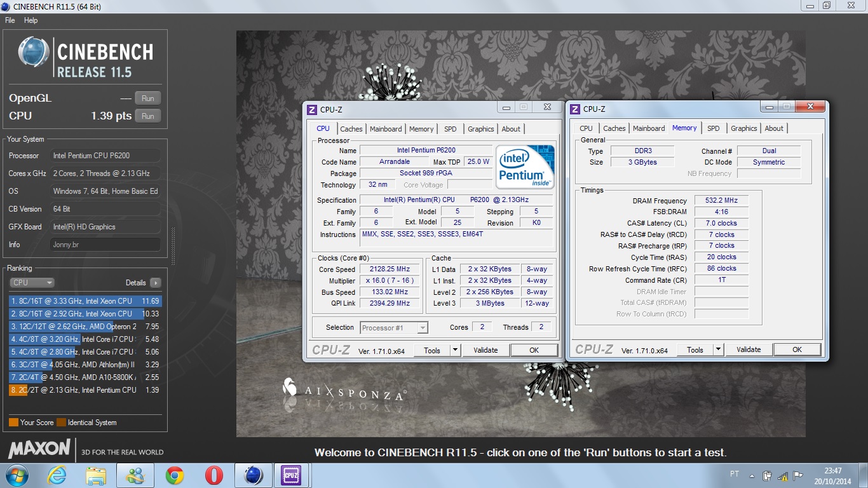Image resolution: width=868 pixels, height=488 pixels.
Task: Switch to About tab in Memory CPU-Z window
Action: click(x=774, y=128)
